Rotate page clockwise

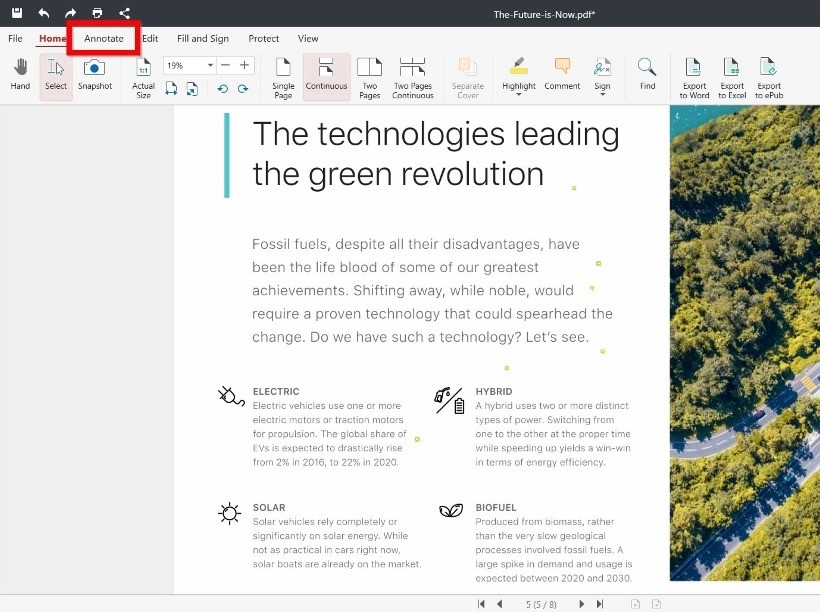pyautogui.click(x=243, y=88)
